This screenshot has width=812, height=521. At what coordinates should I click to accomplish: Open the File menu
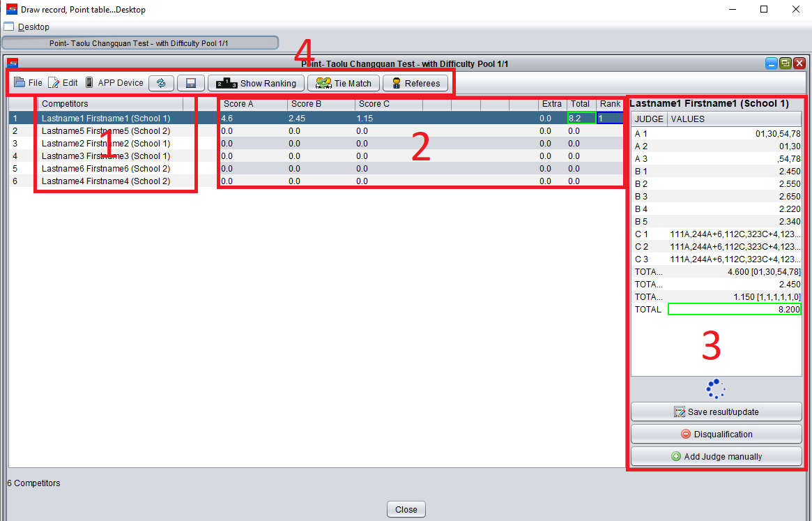(x=29, y=83)
